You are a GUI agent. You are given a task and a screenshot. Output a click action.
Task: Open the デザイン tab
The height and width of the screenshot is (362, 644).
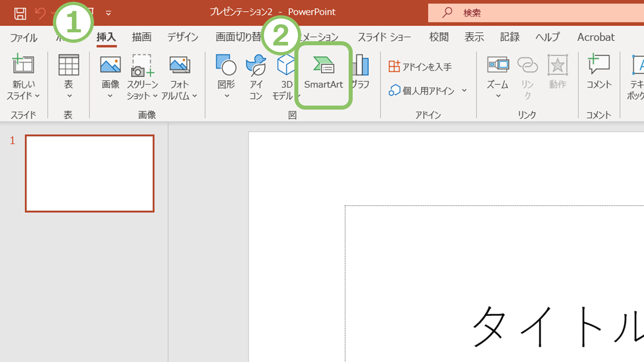point(183,37)
